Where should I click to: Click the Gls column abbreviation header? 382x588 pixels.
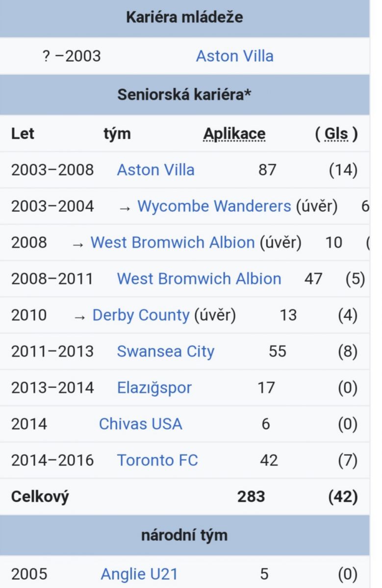click(x=336, y=134)
